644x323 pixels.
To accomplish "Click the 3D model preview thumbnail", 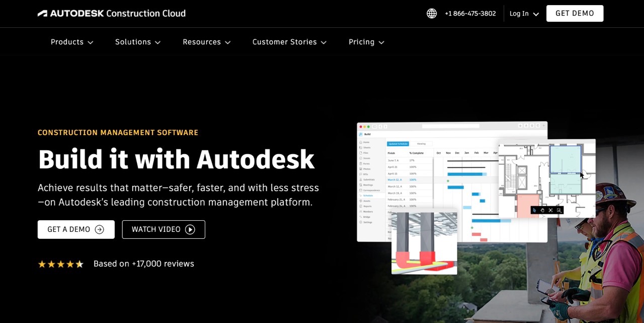I will coord(424,242).
